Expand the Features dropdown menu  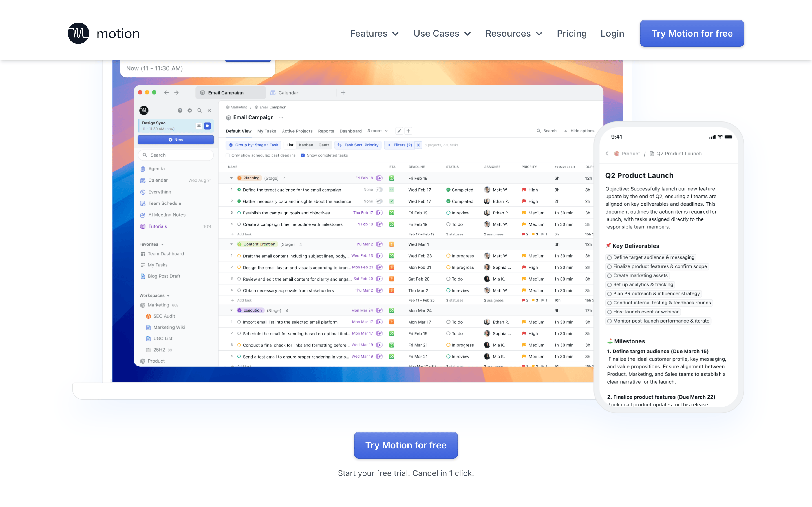[x=374, y=34]
